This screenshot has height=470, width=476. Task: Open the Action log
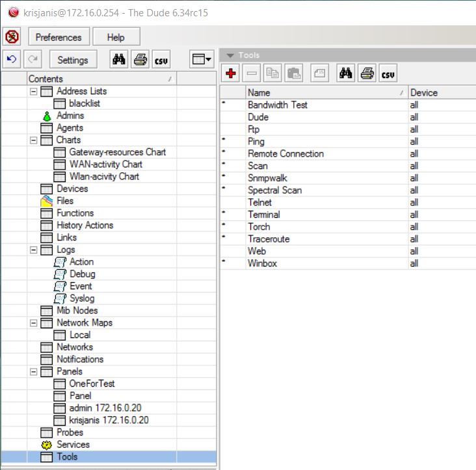point(81,262)
